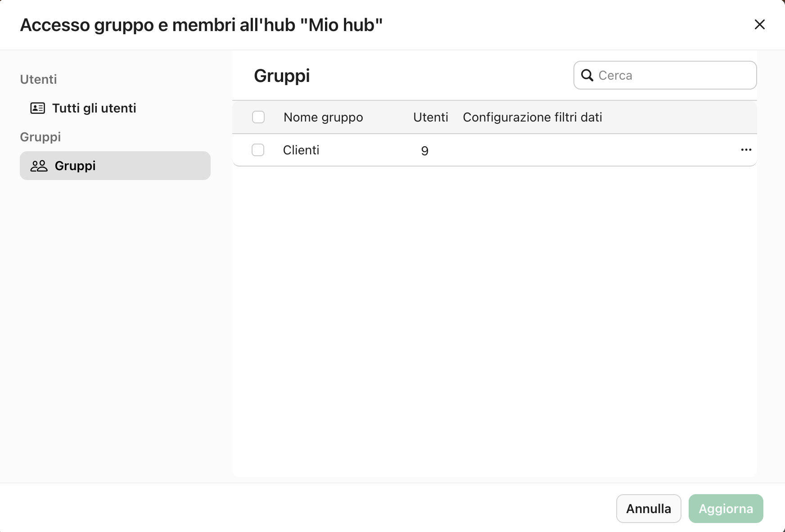Viewport: 785px width, 532px height.
Task: Select the Clienti group name
Action: (x=301, y=150)
